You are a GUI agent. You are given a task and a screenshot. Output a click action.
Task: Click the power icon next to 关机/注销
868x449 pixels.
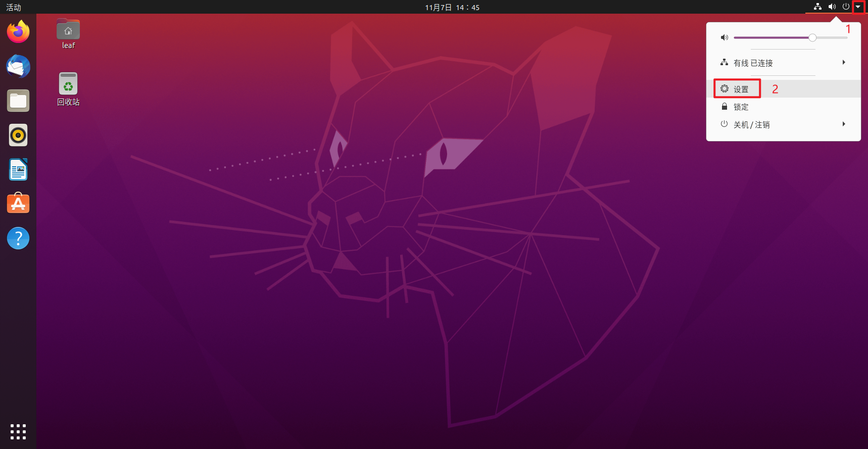pos(724,124)
